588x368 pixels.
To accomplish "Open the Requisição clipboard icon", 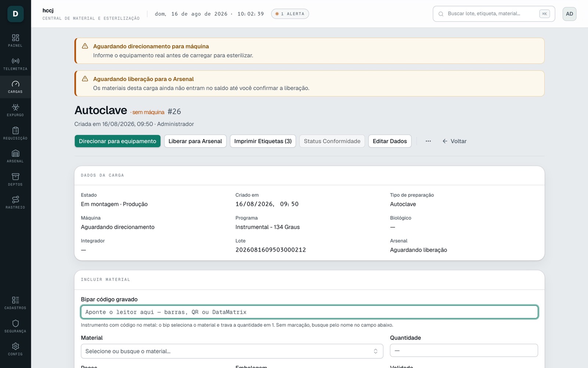I will coord(15,130).
